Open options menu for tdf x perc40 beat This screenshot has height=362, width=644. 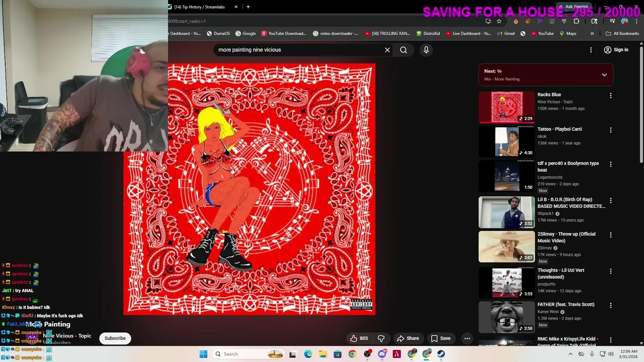[611, 164]
